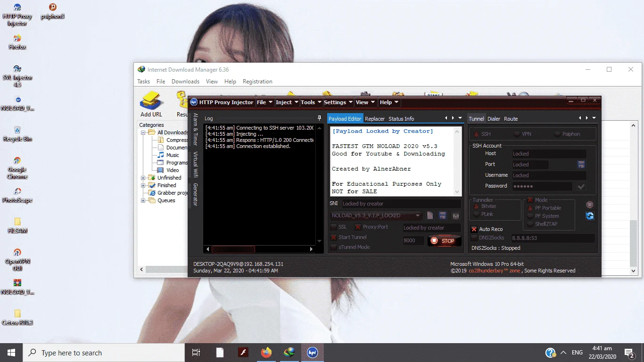Screen dimensions: 644x362
Task: Click the red horizontal scrollbar thumb in Log
Action: [233, 249]
